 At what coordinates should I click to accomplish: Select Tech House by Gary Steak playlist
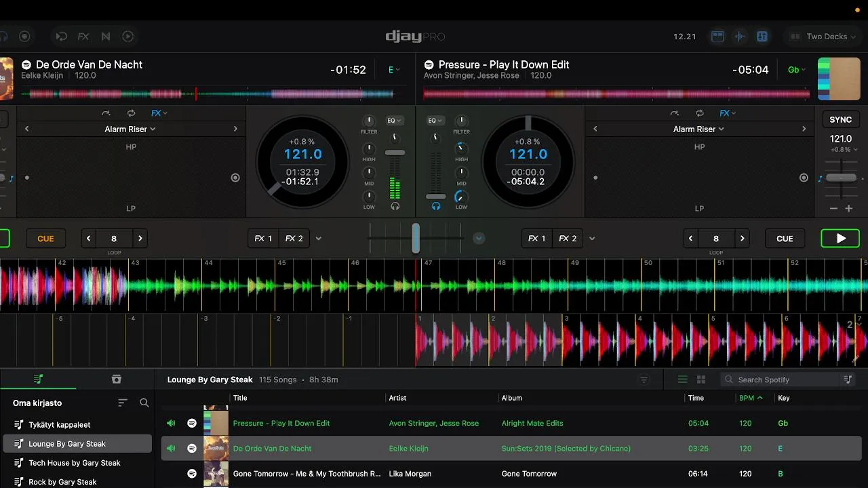coord(77,463)
